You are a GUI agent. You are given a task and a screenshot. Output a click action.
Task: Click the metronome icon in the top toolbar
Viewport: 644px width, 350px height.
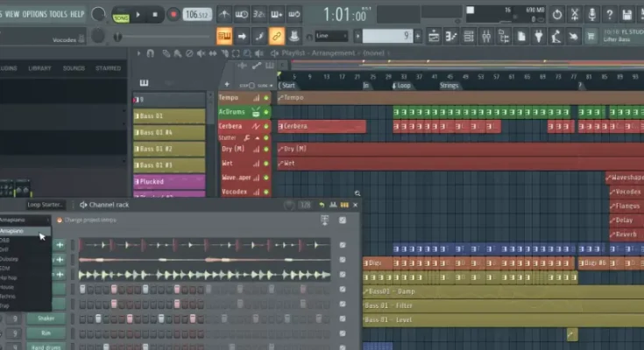(224, 14)
